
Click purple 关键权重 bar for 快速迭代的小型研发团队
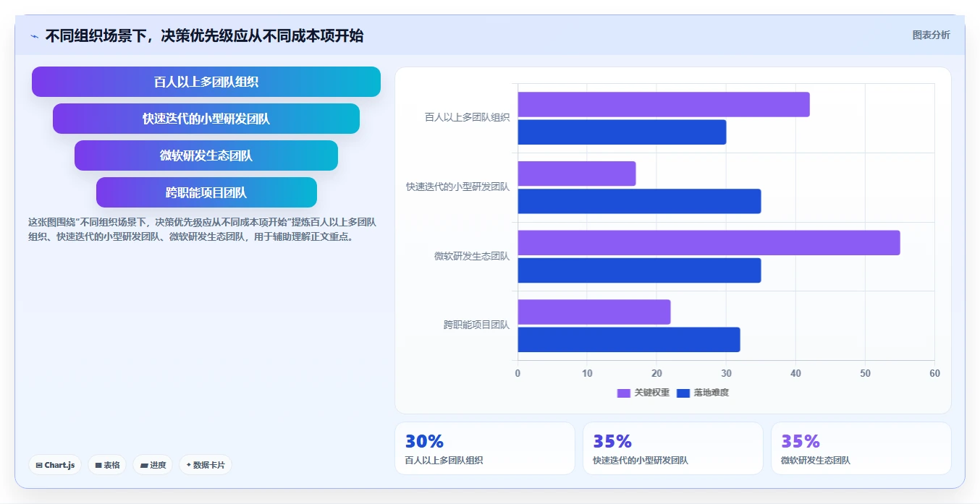(x=577, y=174)
